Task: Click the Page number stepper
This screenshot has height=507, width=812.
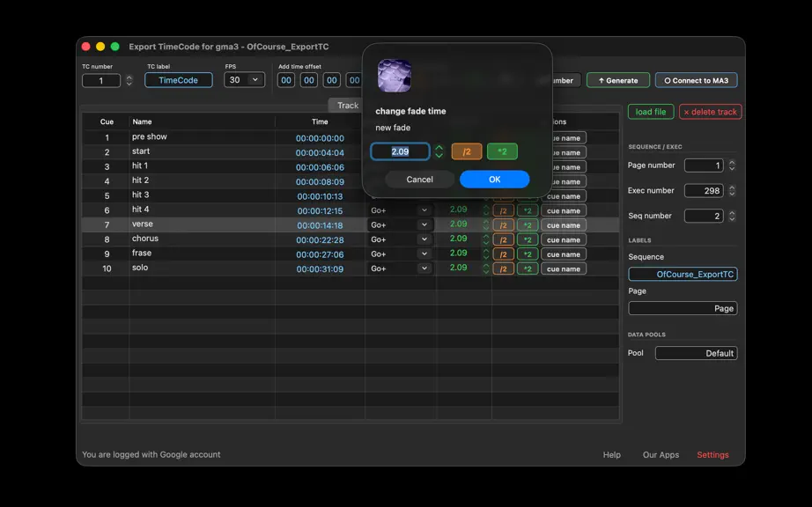Action: point(732,165)
